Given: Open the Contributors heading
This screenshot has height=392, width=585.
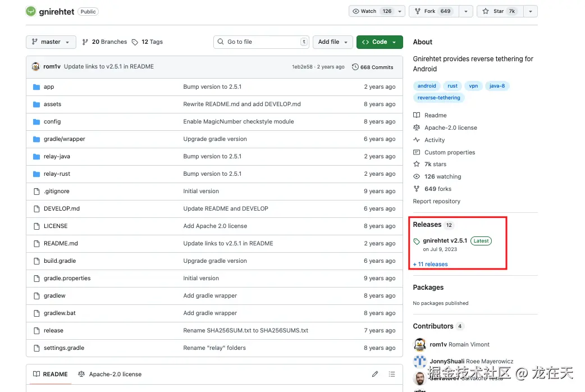Looking at the screenshot, I should (433, 326).
